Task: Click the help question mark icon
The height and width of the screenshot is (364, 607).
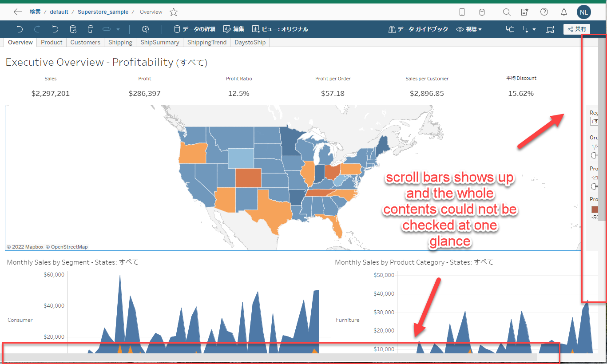Action: click(544, 12)
